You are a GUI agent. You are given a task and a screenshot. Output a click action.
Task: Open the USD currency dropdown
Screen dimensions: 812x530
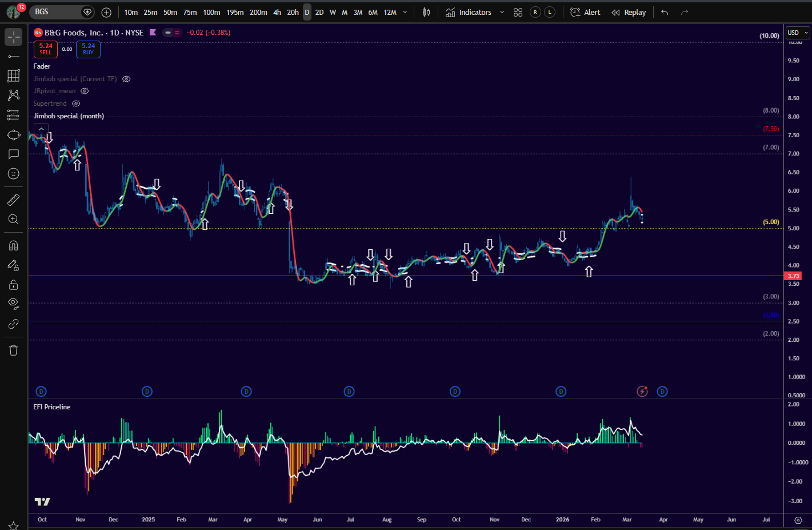tap(798, 33)
